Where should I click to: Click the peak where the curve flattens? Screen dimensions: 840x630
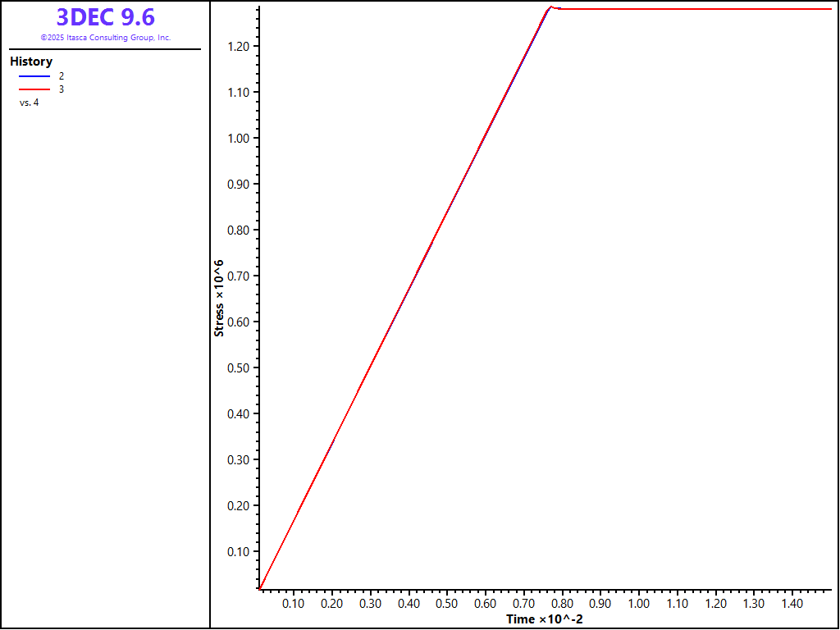pos(550,7)
